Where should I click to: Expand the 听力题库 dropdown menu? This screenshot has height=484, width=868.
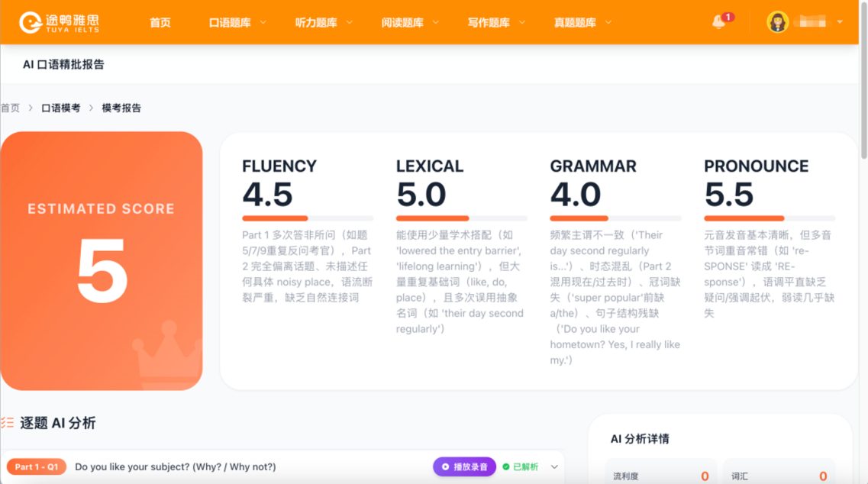323,23
